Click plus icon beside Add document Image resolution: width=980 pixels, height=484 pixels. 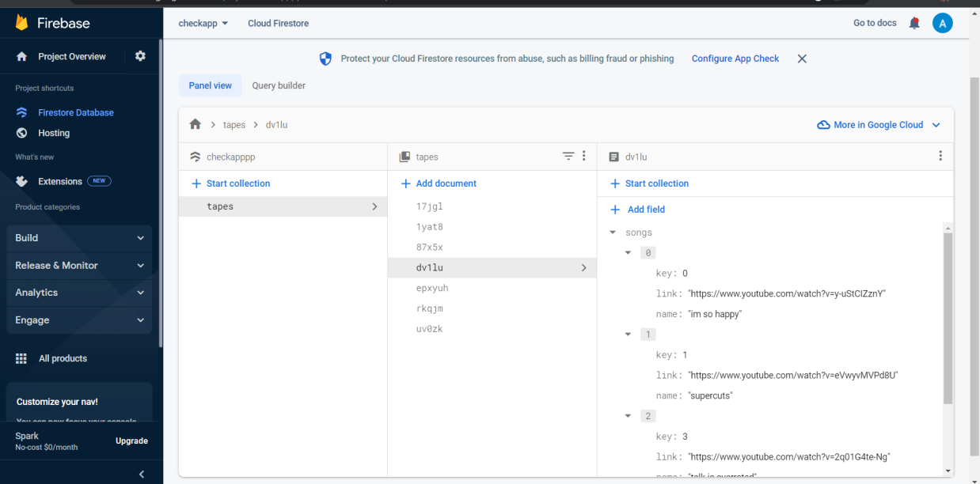[x=406, y=183]
